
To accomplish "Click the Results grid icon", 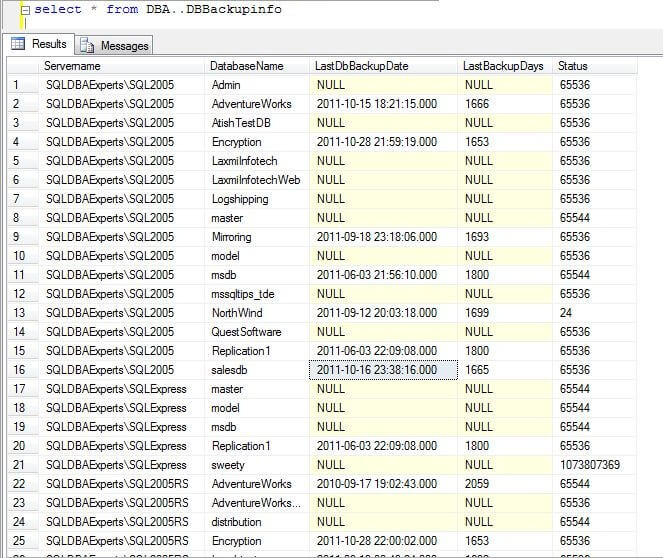I will 18,44.
